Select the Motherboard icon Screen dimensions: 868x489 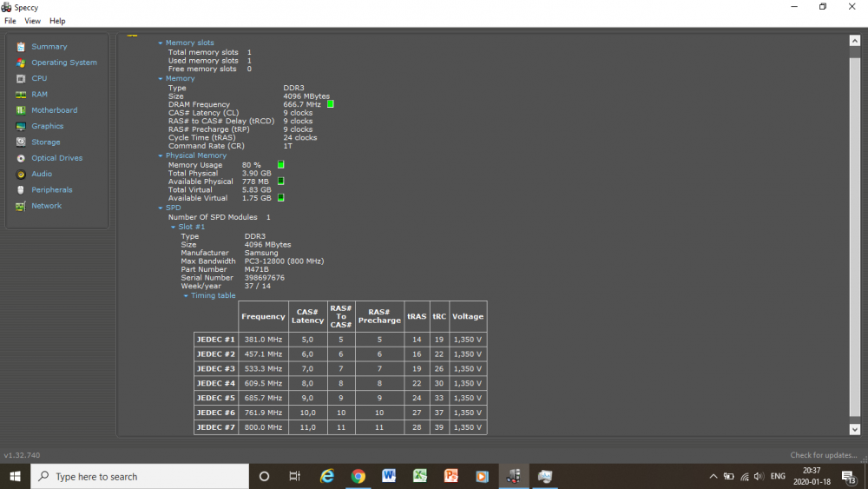tap(21, 110)
